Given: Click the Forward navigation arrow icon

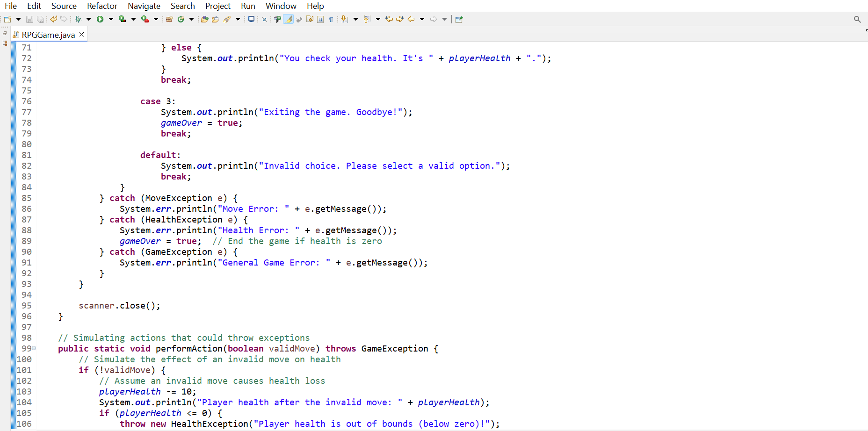Looking at the screenshot, I should tap(434, 19).
